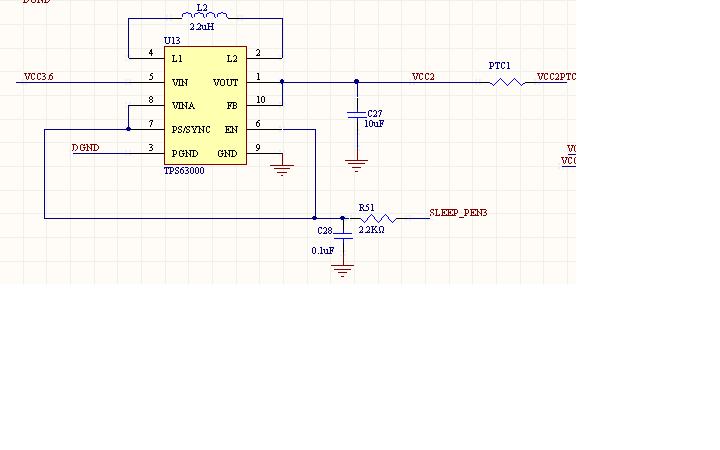Click pin number 4 beside L1
The height and width of the screenshot is (450, 720).
click(x=151, y=52)
